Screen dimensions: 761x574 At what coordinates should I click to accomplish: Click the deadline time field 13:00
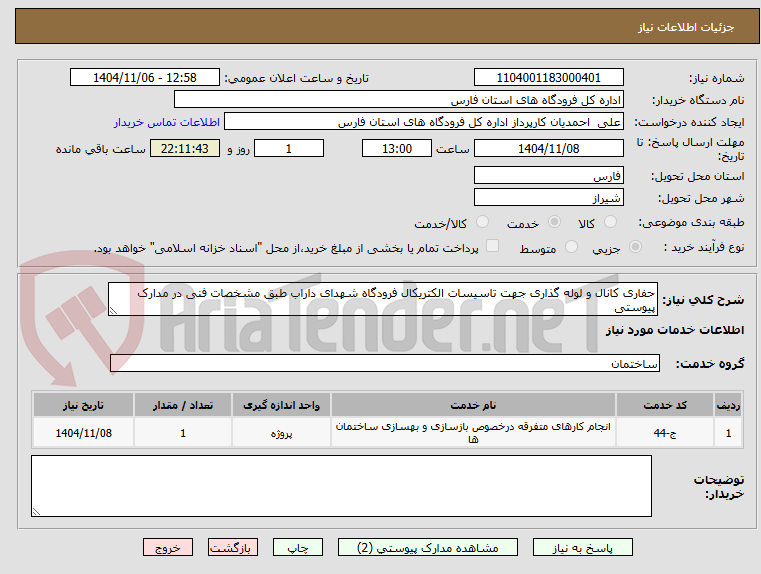(397, 148)
